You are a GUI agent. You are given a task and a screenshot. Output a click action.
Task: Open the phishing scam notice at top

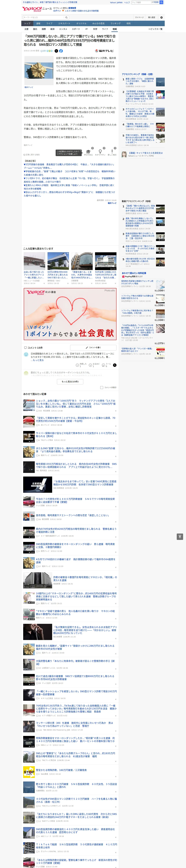pos(50,2)
